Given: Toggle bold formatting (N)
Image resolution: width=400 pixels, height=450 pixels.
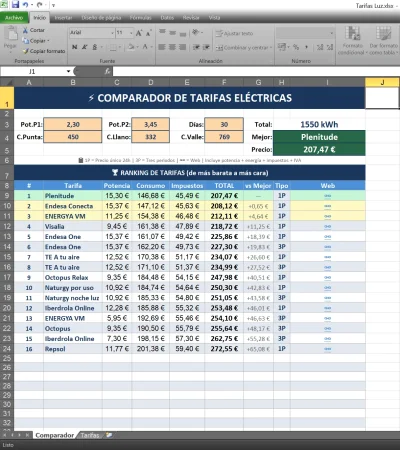Looking at the screenshot, I should click(75, 47).
